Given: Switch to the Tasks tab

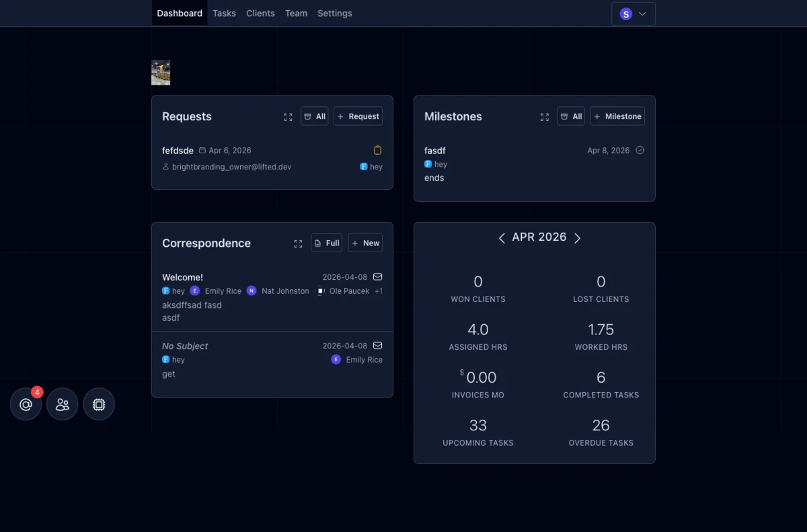Looking at the screenshot, I should coord(224,13).
